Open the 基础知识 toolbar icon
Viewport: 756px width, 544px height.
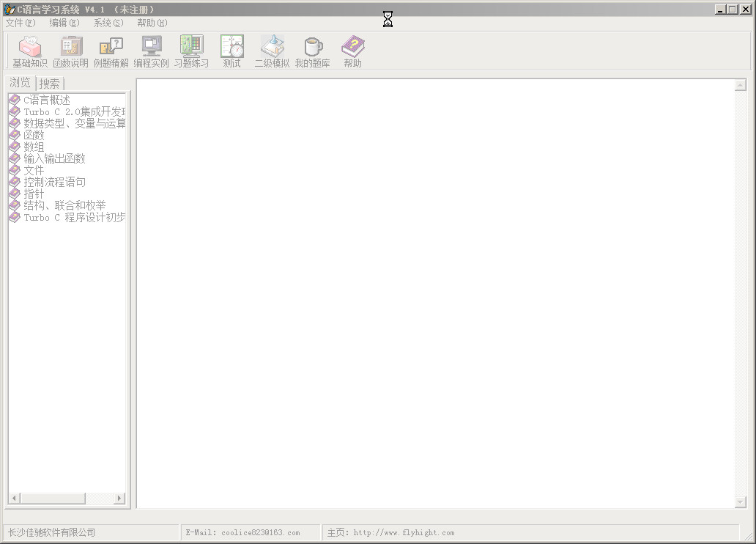tap(30, 51)
